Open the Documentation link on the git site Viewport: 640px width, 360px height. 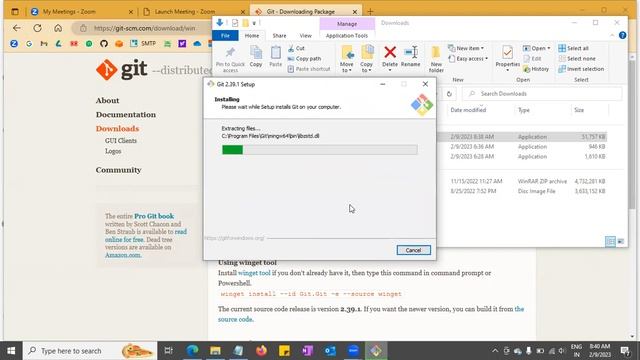click(x=126, y=115)
